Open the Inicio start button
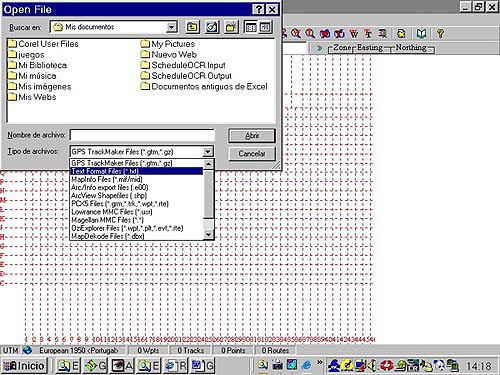 point(24,366)
